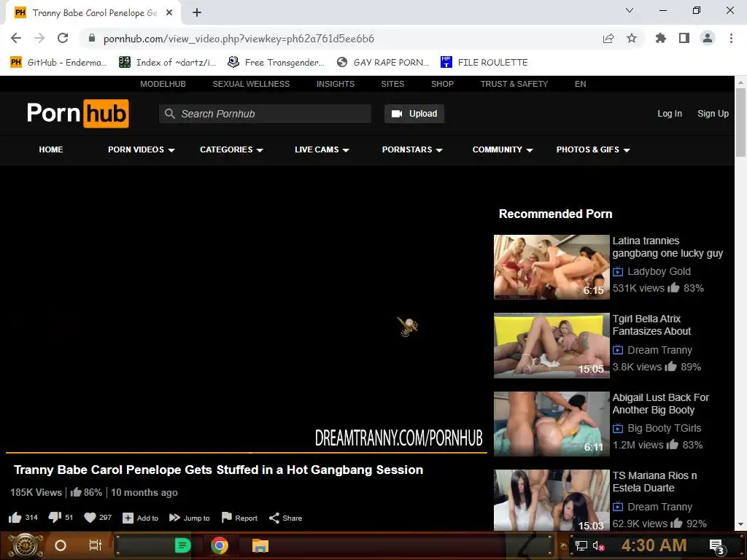Image resolution: width=747 pixels, height=560 pixels.
Task: Click the Sign Up link
Action: click(713, 114)
